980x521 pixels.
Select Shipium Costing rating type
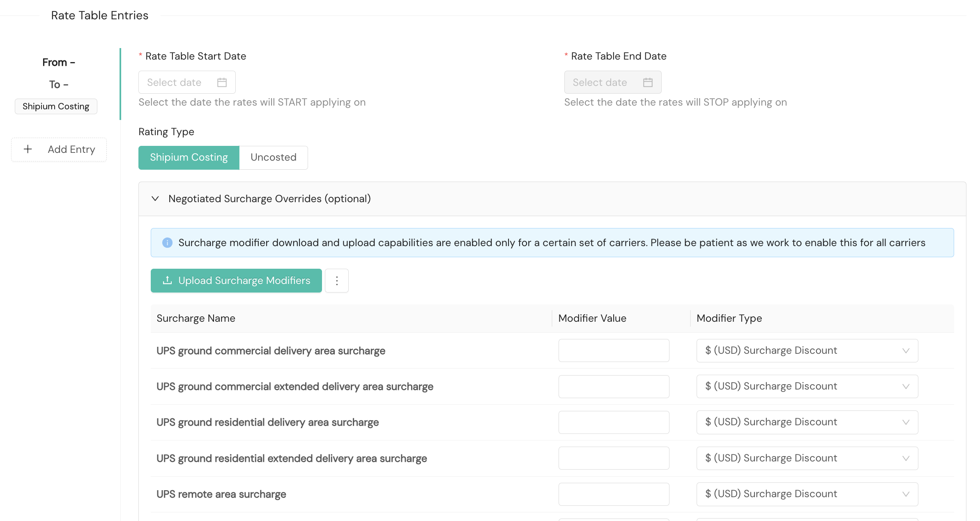[189, 157]
